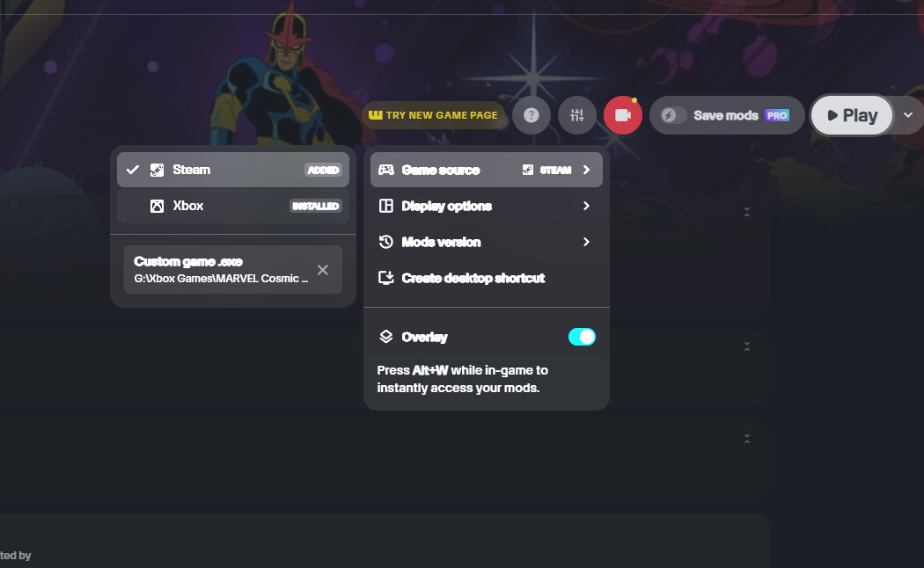
Task: Toggle the Overlay switch off
Action: [582, 337]
